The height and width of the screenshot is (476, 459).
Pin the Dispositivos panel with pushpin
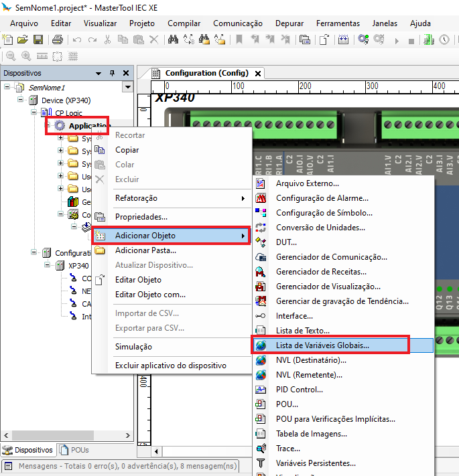point(112,73)
